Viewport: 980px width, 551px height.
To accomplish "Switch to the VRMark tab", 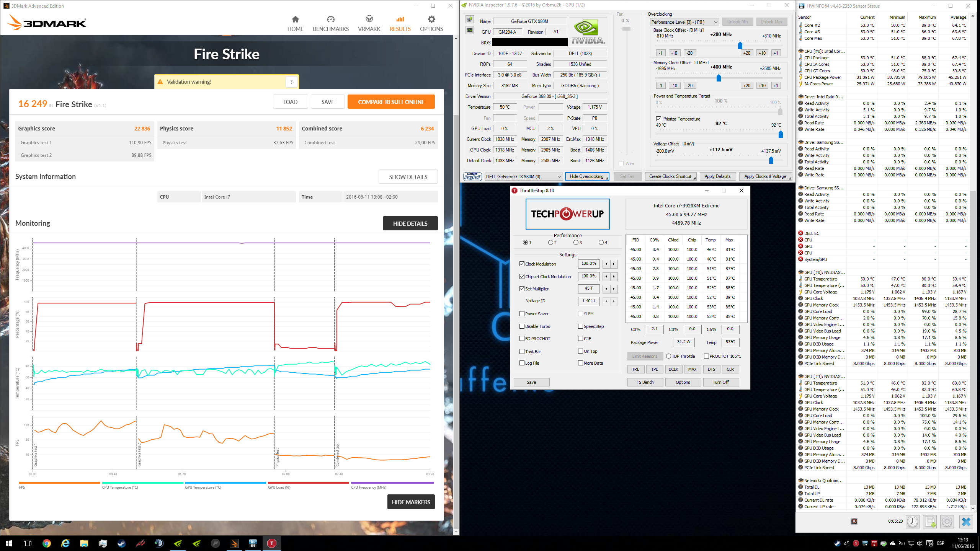I will click(369, 24).
